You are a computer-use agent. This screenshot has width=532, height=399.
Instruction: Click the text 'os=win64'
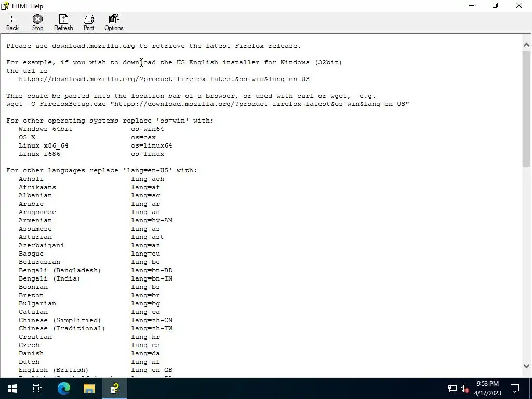coord(148,129)
